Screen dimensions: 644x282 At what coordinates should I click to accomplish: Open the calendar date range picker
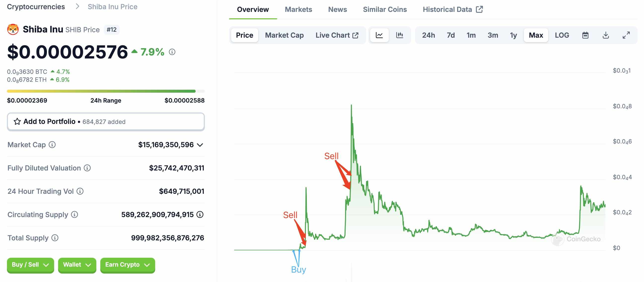(x=585, y=35)
